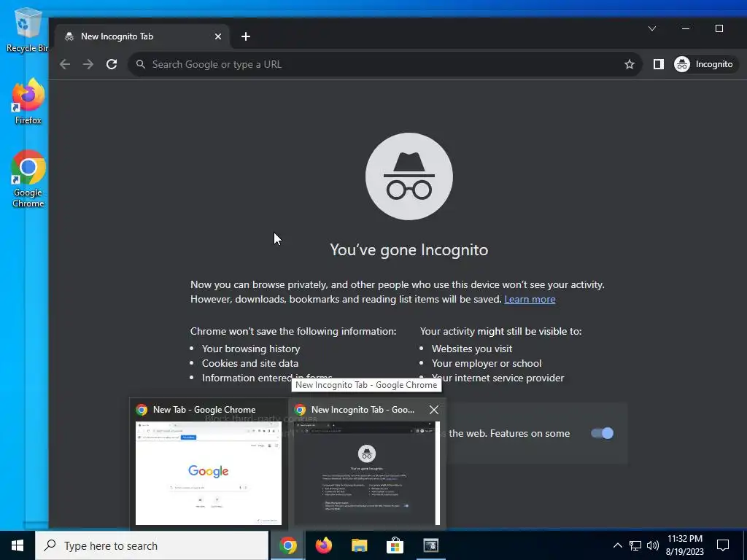Screen dimensions: 747x560
Task: Open File Explorer from the taskbar
Action: point(359,545)
